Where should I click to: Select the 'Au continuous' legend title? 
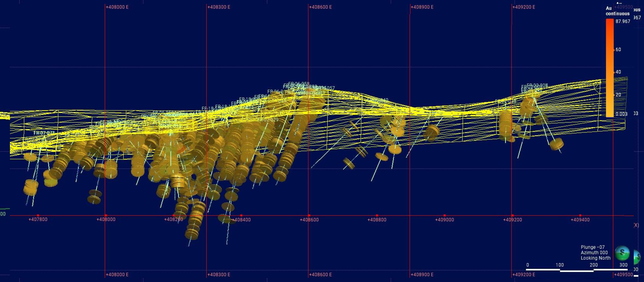point(617,11)
